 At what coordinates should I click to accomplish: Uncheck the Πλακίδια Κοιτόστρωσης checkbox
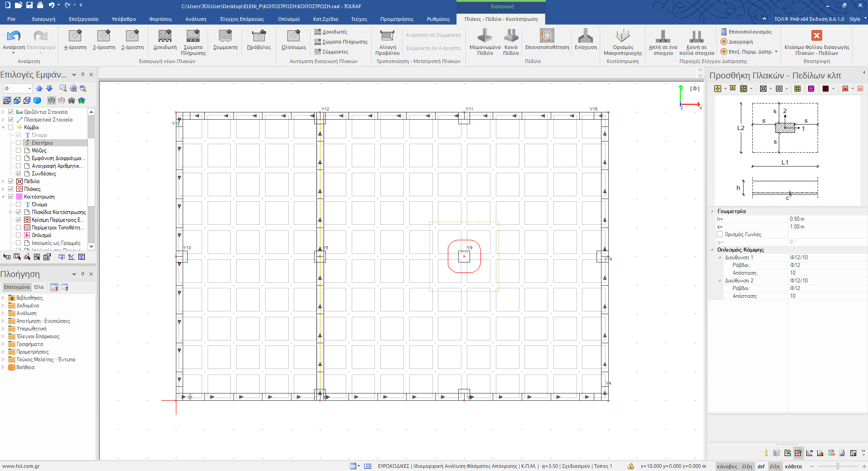[x=19, y=212]
